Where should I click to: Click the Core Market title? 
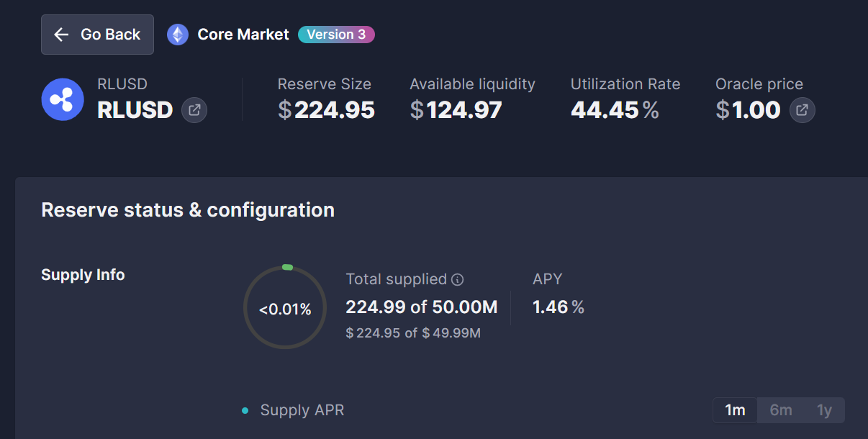coord(243,35)
